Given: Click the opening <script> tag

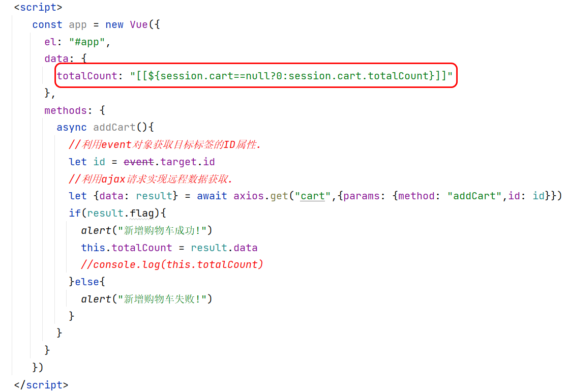Looking at the screenshot, I should click(x=38, y=7).
